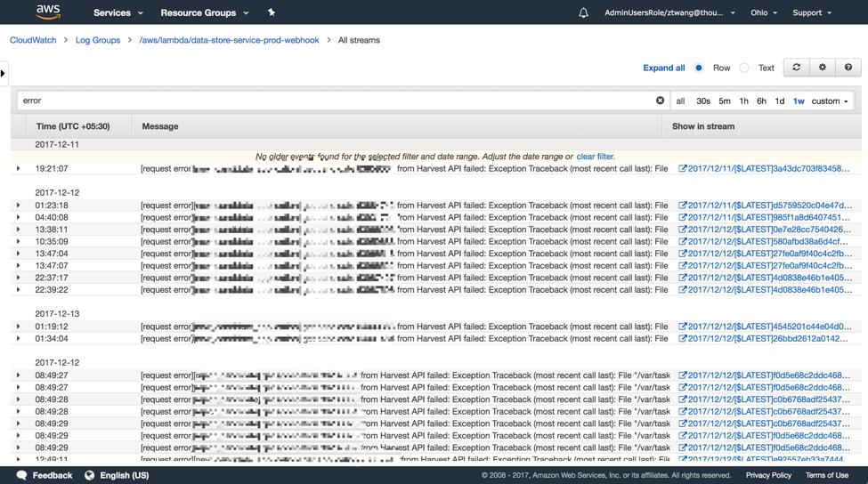This screenshot has height=484, width=868.
Task: Open the settings gear icon
Action: pos(823,68)
